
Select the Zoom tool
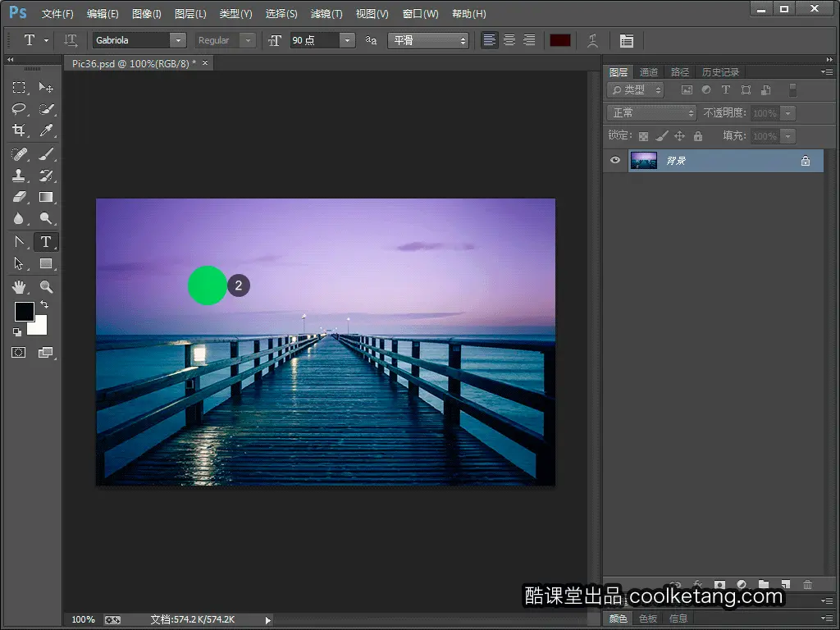(x=46, y=287)
